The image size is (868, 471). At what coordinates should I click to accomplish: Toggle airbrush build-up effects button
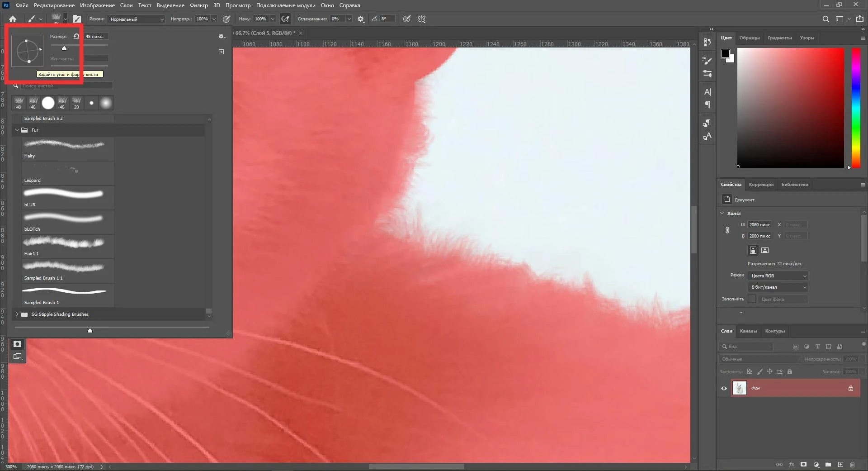coord(285,19)
